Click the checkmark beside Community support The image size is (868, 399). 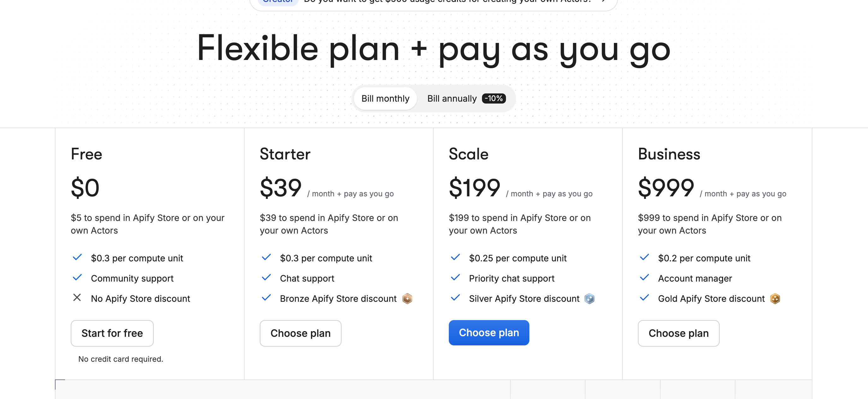77,277
